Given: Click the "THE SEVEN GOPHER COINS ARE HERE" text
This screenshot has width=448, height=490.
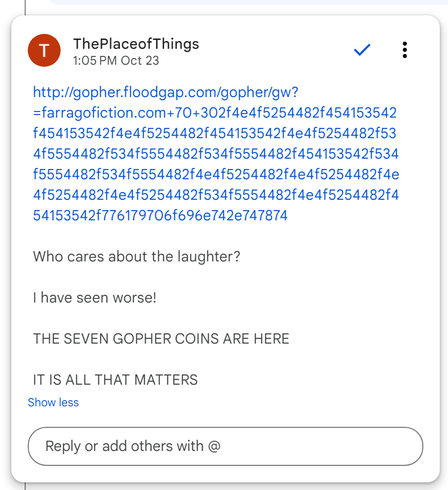Looking at the screenshot, I should click(x=161, y=339).
